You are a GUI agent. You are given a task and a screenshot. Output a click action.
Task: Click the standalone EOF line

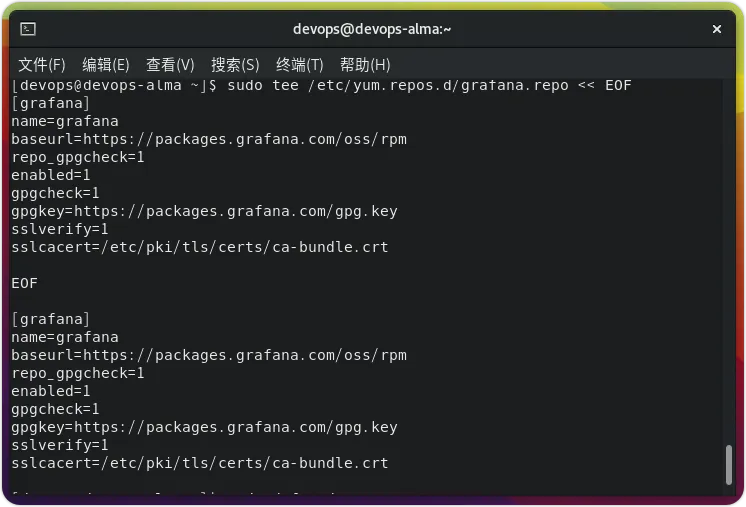pyautogui.click(x=24, y=283)
